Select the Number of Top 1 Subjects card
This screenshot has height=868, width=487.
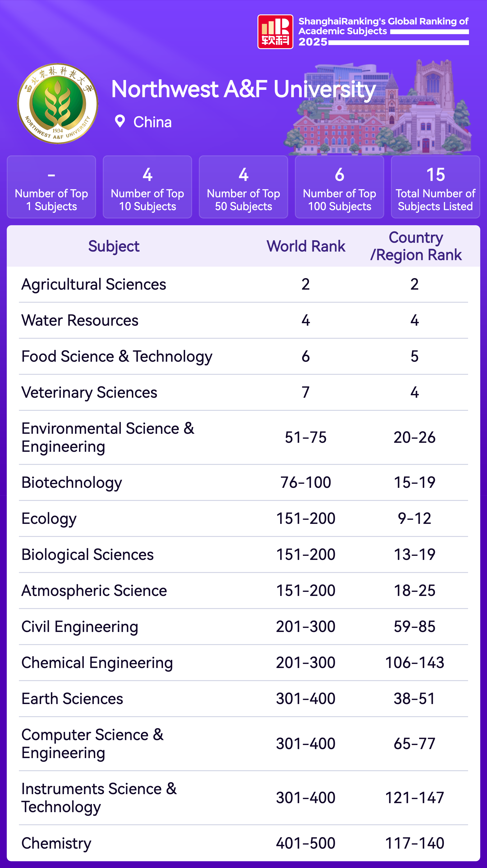tap(51, 187)
